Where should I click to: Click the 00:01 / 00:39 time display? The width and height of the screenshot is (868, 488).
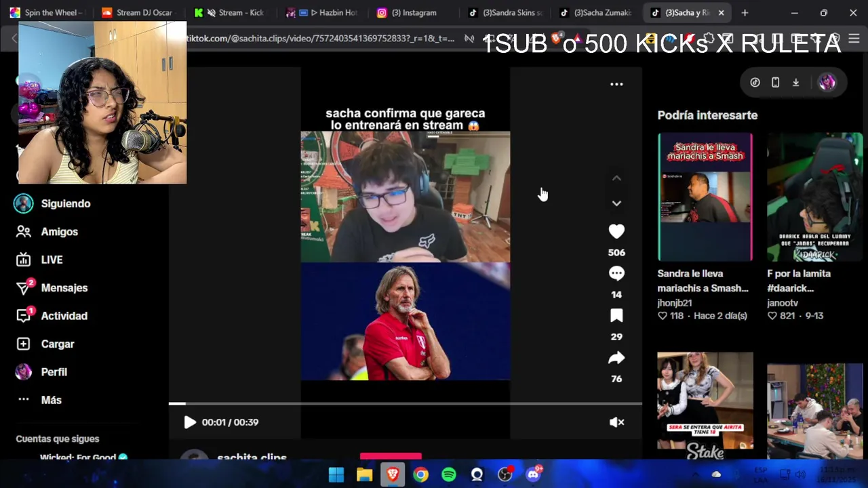(x=230, y=422)
